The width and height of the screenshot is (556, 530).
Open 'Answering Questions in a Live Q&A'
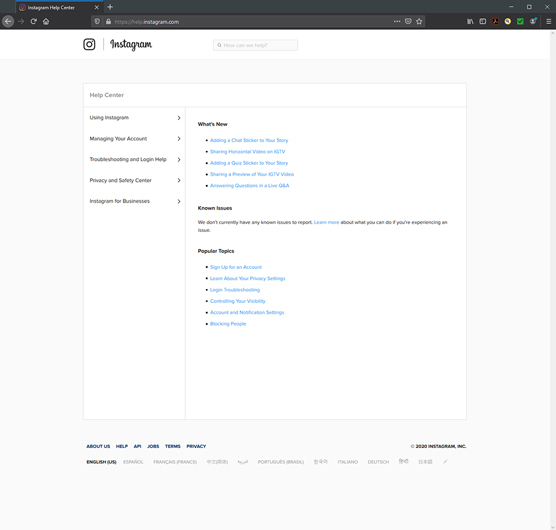tap(250, 186)
